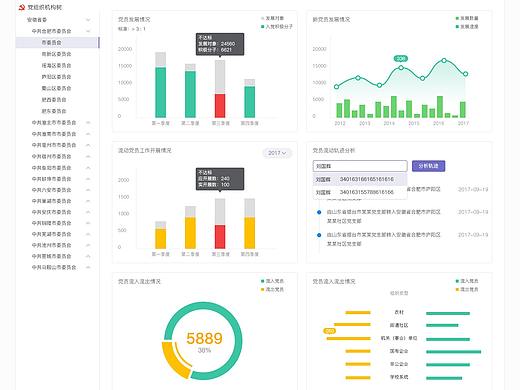Toggle the 发展数量 legend item

click(467, 18)
